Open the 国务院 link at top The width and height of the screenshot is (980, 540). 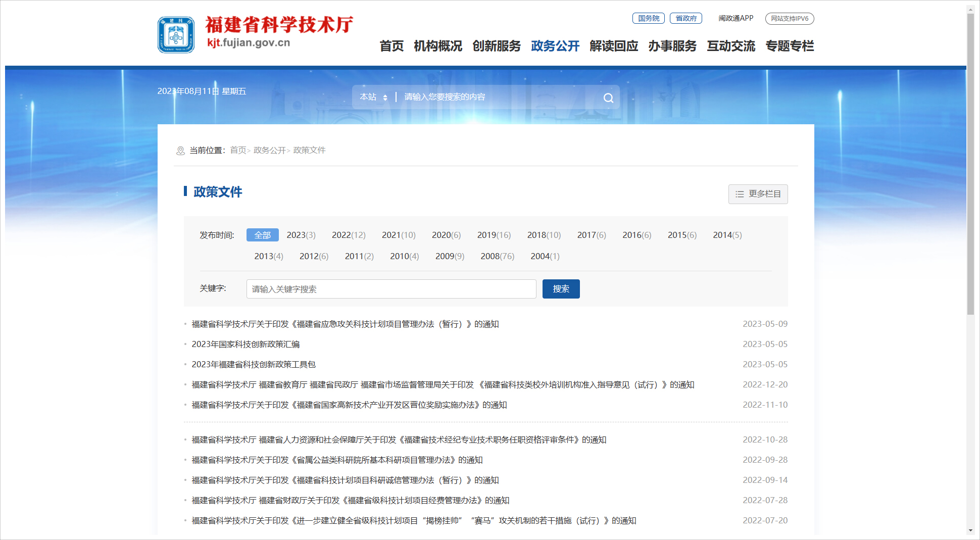coord(648,18)
